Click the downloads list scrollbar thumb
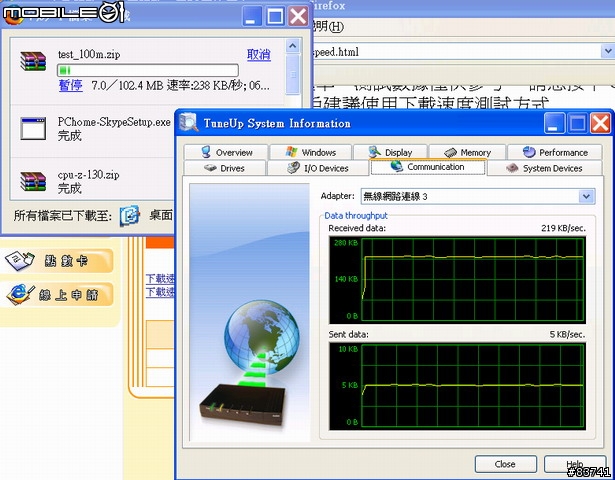The height and width of the screenshot is (480, 615). [x=293, y=74]
